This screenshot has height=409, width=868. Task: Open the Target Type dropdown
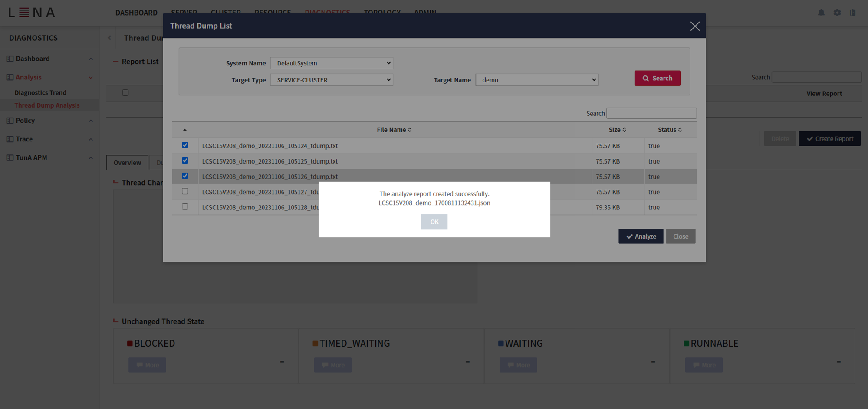[331, 79]
